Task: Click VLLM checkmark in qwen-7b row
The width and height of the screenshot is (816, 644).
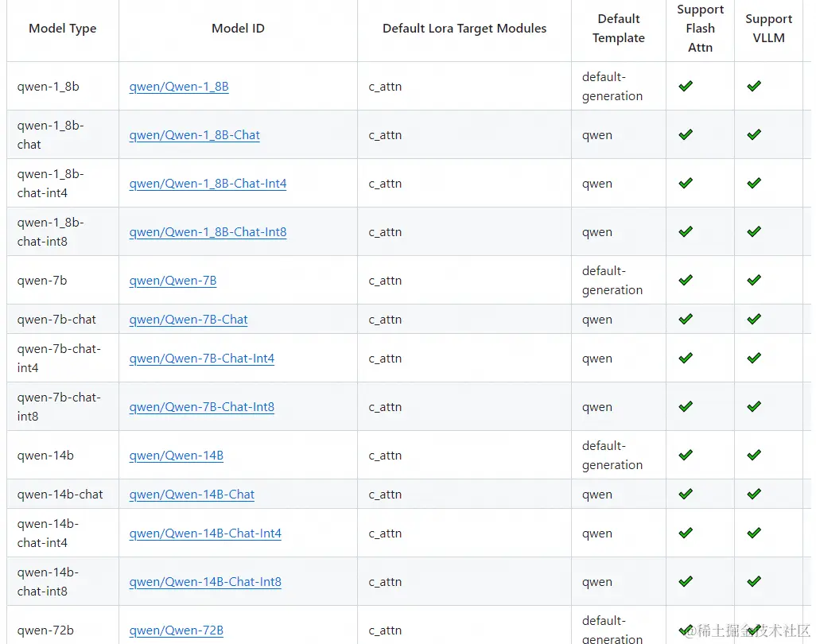Action: (x=754, y=280)
